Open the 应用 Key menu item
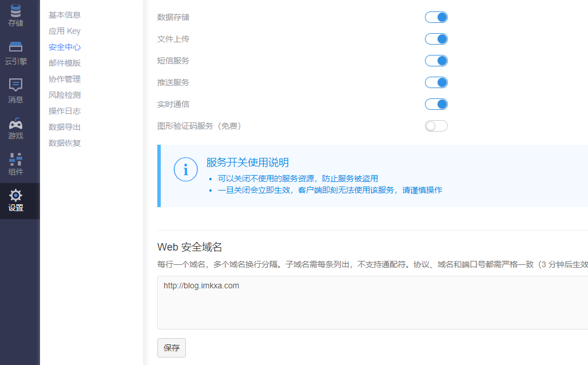588x365 pixels. point(65,31)
